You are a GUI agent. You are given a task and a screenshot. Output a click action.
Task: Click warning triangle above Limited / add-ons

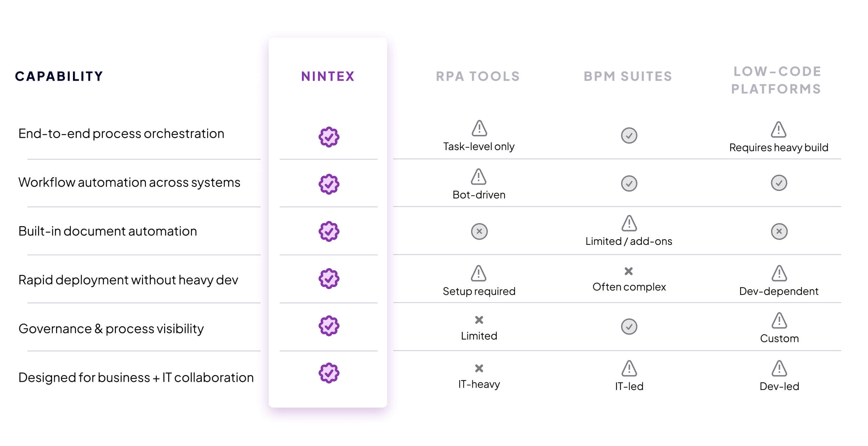click(629, 223)
